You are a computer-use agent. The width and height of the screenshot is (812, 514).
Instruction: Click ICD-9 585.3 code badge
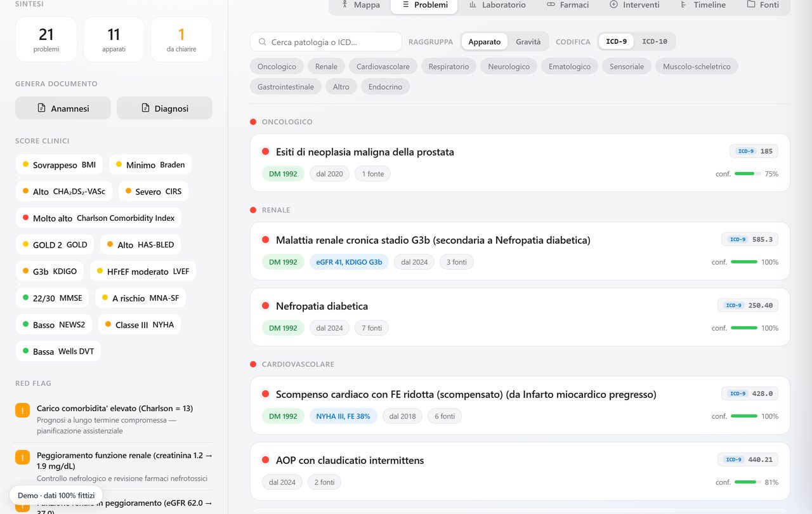pos(750,239)
